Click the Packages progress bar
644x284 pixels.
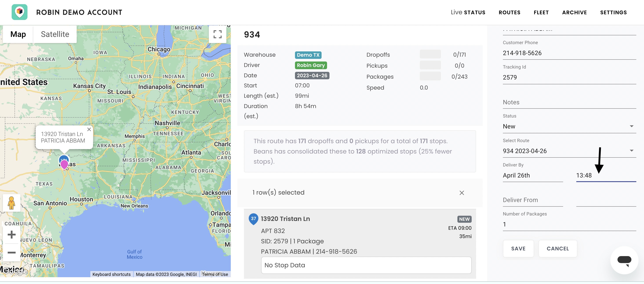click(430, 76)
